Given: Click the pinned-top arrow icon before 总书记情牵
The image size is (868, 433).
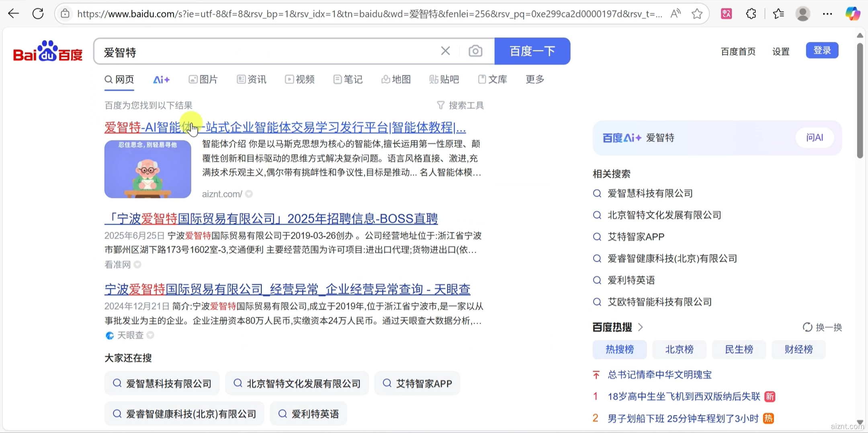Looking at the screenshot, I should click(596, 375).
